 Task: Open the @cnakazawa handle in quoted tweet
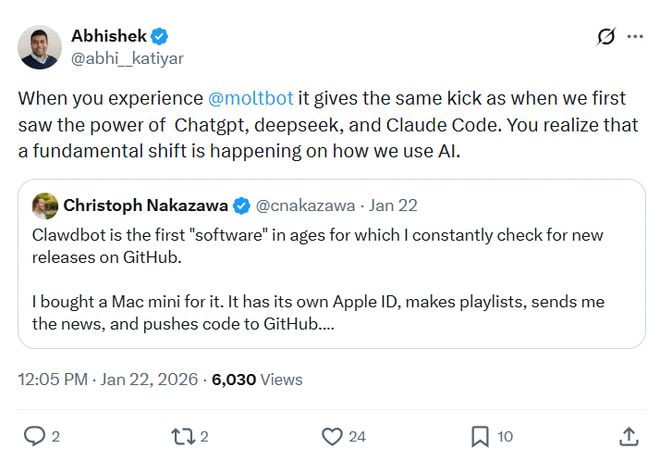(x=305, y=206)
